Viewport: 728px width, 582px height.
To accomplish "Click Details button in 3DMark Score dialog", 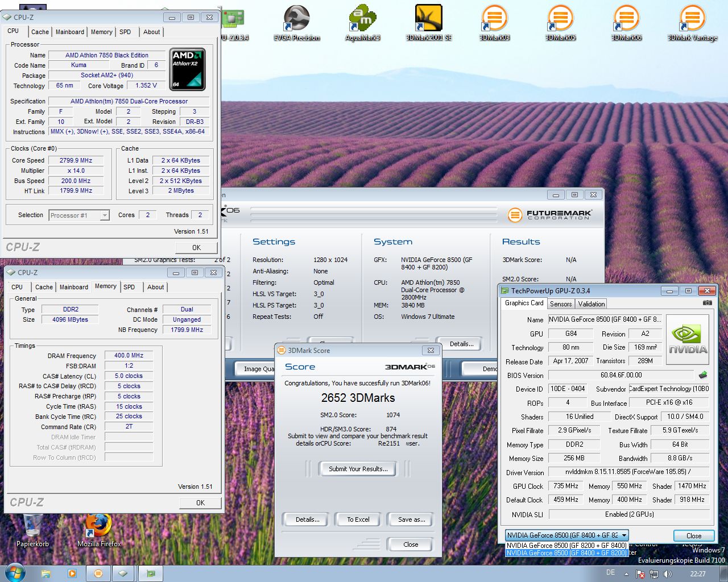I will pyautogui.click(x=307, y=519).
